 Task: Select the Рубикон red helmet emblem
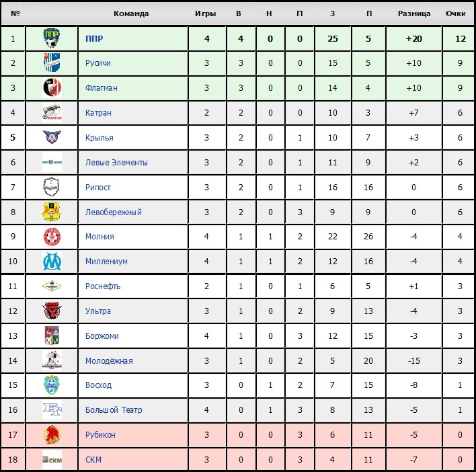click(x=52, y=434)
